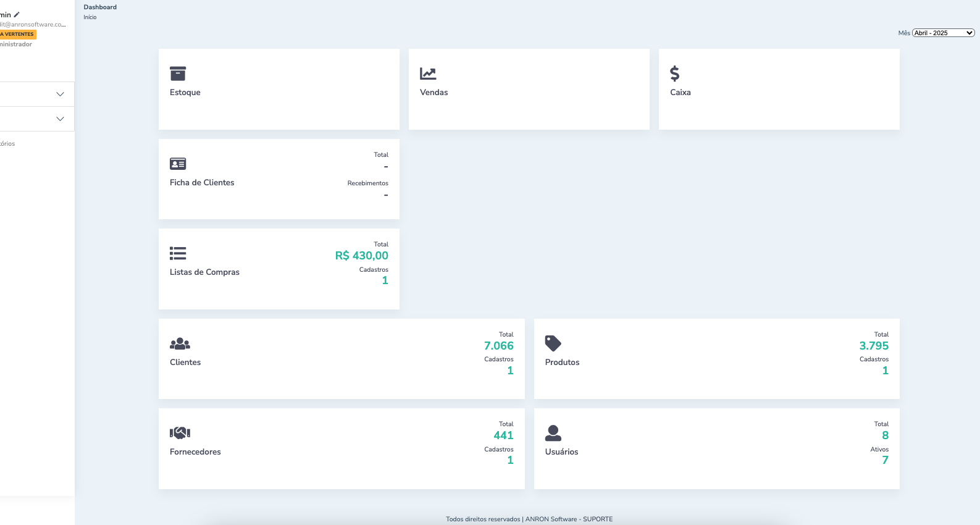Open Vendas via the chart icon
This screenshot has width=980, height=525.
[x=428, y=73]
